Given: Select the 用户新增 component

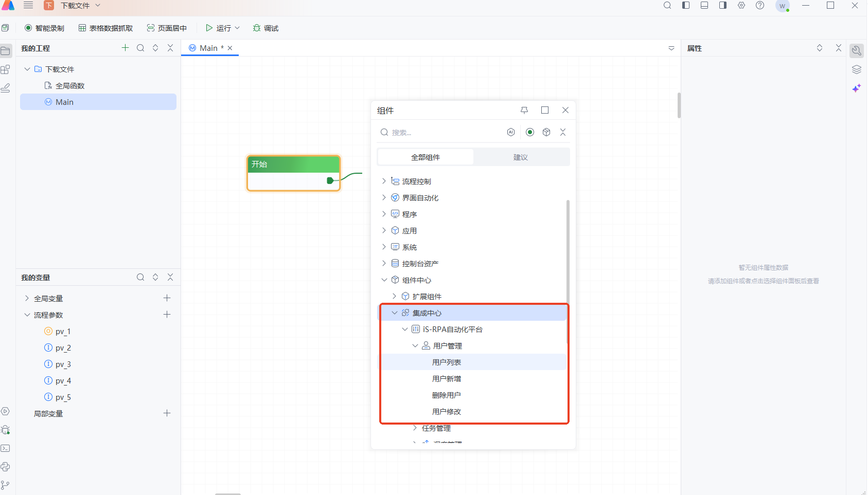Looking at the screenshot, I should [x=447, y=379].
